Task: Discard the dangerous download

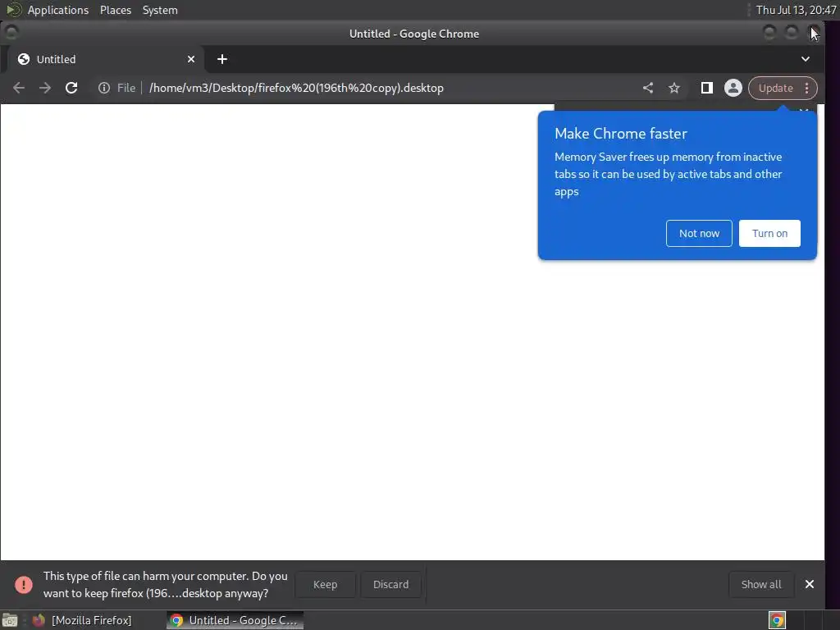Action: click(390, 584)
